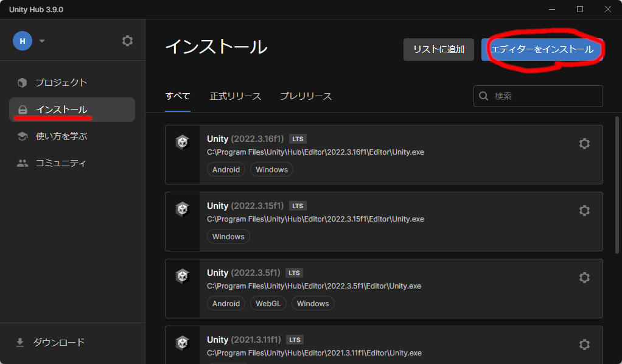Click Unity logo of 2022.3.16f1 entry
Image resolution: width=622 pixels, height=364 pixels.
coord(183,142)
